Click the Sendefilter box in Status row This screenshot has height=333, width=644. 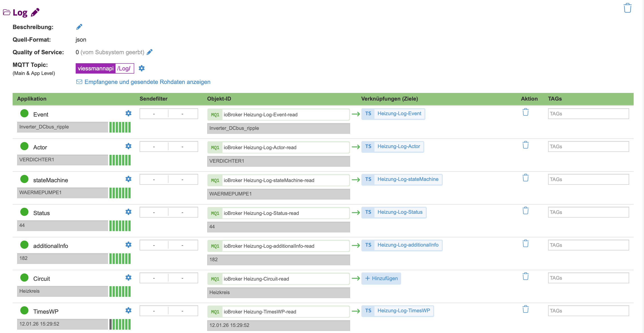pos(168,212)
